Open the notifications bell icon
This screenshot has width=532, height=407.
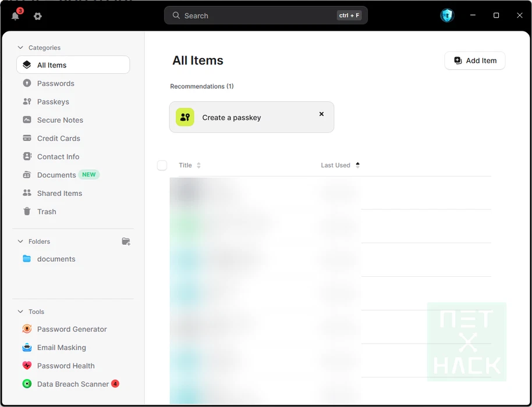coord(16,16)
